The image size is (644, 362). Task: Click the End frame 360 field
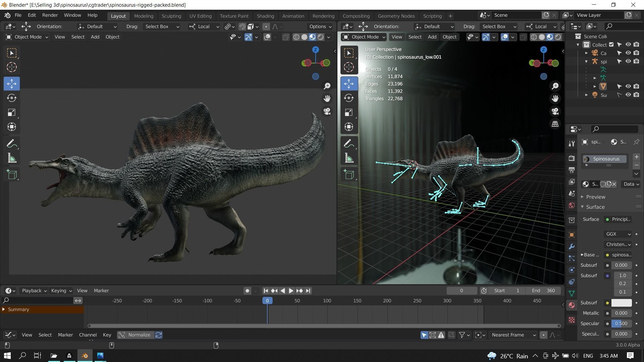[543, 291]
